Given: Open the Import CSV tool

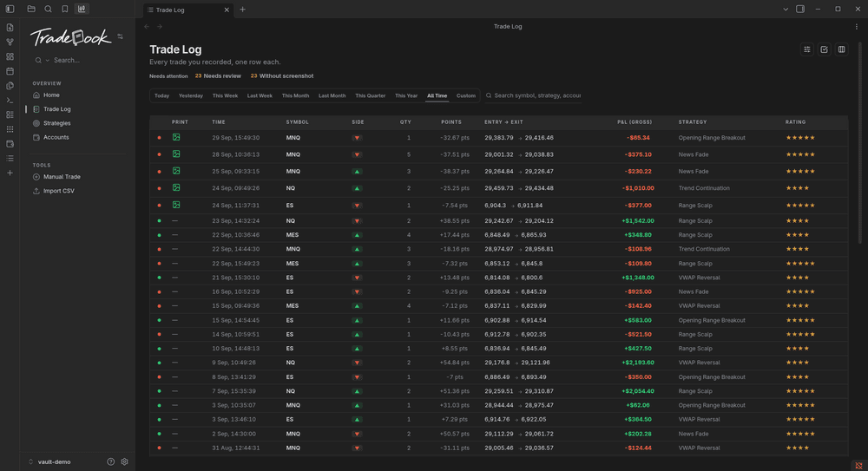Looking at the screenshot, I should (59, 191).
